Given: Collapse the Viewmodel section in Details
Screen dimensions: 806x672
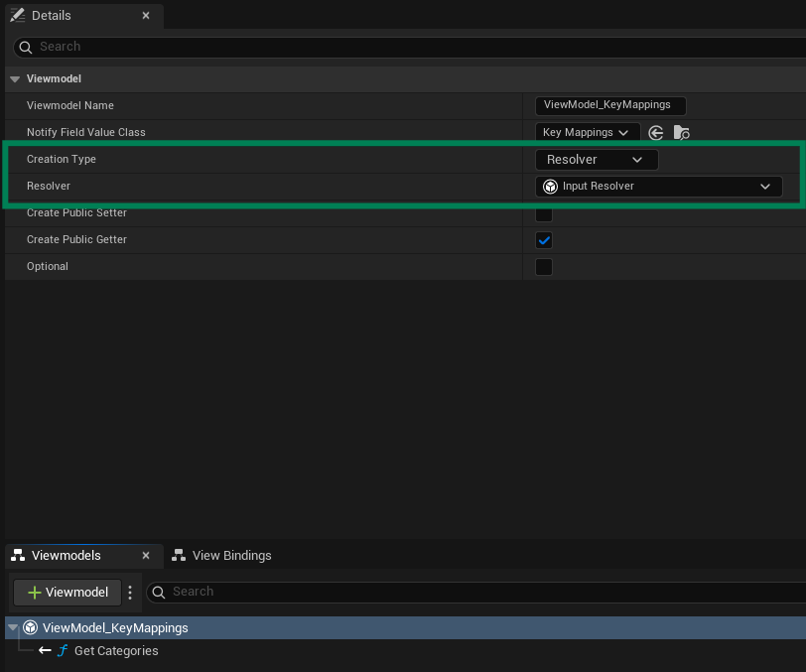Looking at the screenshot, I should 14,78.
